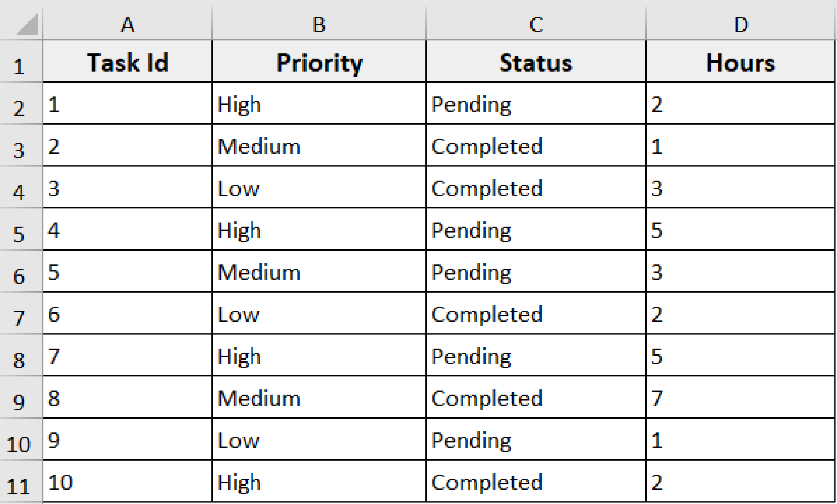Click the Task Id header cell
837x504 pixels.
click(128, 62)
